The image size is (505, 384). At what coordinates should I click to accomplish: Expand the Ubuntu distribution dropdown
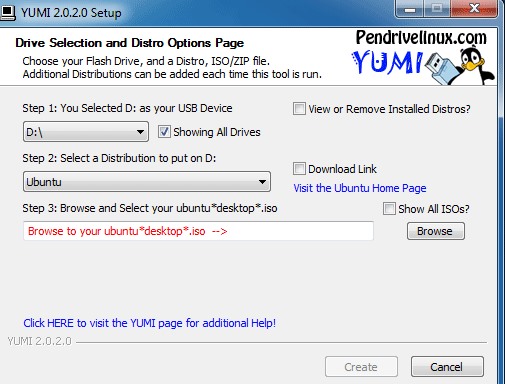(x=147, y=182)
